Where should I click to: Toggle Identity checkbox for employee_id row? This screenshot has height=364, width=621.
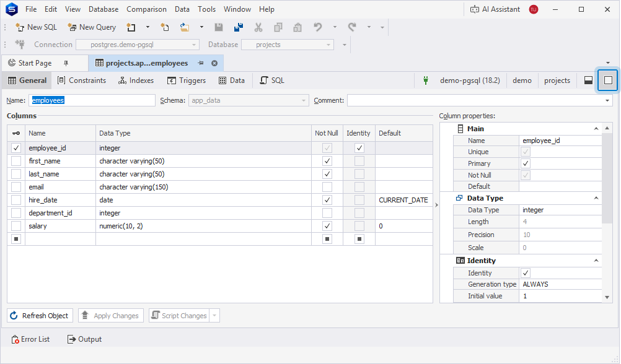click(x=359, y=148)
